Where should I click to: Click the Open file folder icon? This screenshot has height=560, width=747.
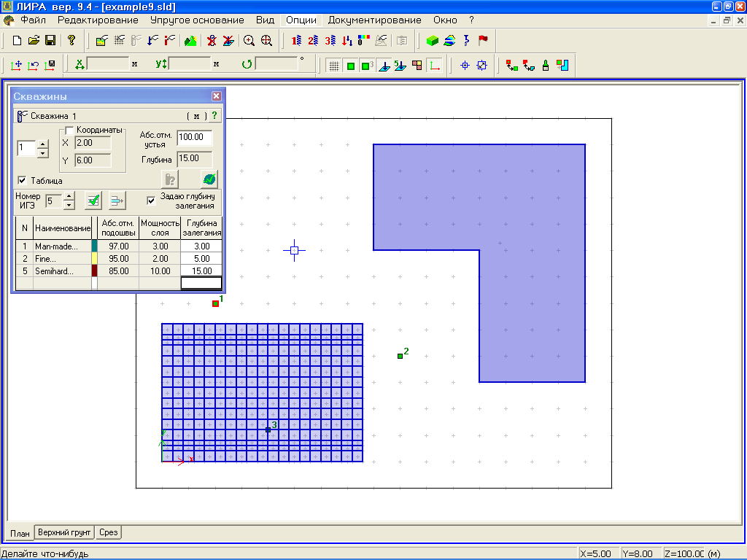tap(34, 40)
